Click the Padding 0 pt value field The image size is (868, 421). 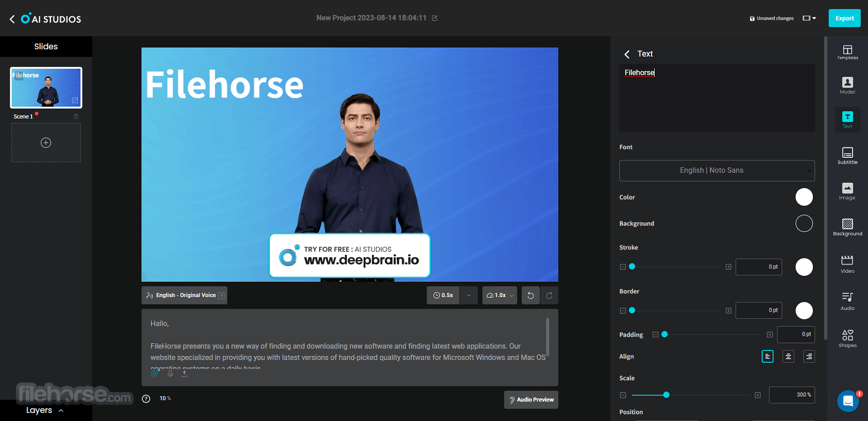[x=795, y=335]
